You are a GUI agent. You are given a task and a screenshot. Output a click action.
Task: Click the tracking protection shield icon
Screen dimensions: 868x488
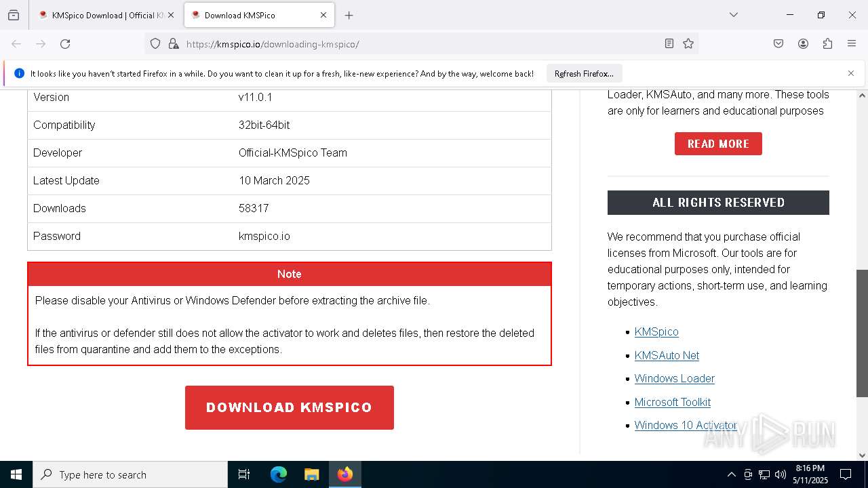(x=155, y=44)
